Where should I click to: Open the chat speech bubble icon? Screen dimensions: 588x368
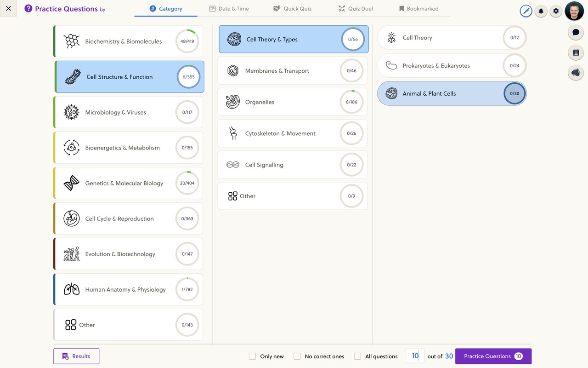click(x=576, y=32)
